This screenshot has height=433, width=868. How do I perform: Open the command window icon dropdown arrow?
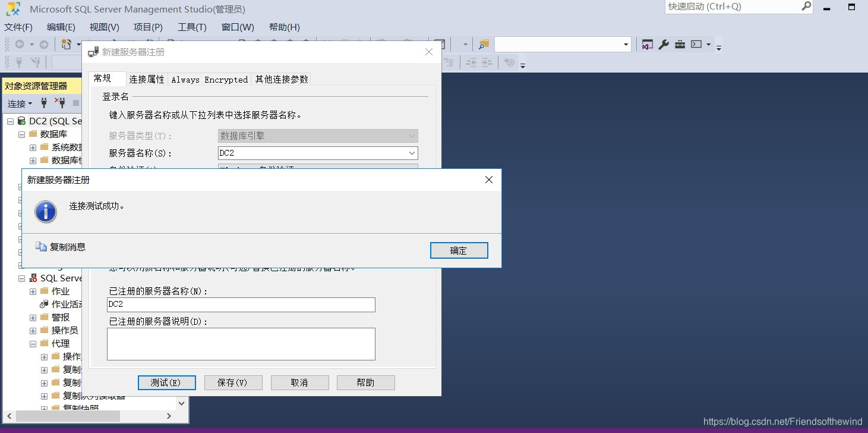pos(709,45)
